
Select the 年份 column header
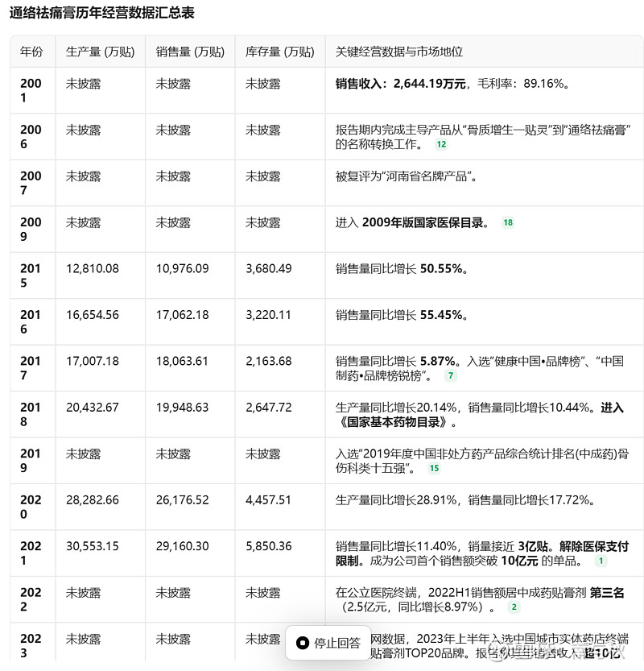(x=31, y=52)
